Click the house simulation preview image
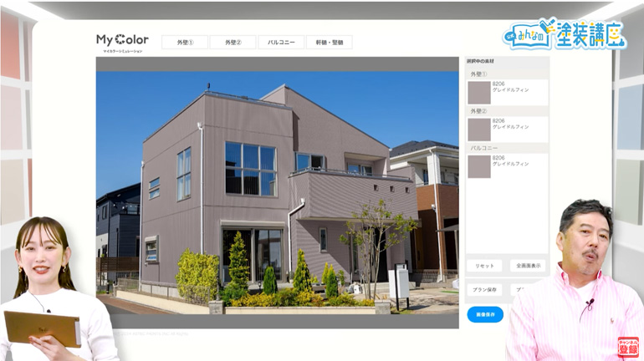The image size is (644, 361). (277, 192)
